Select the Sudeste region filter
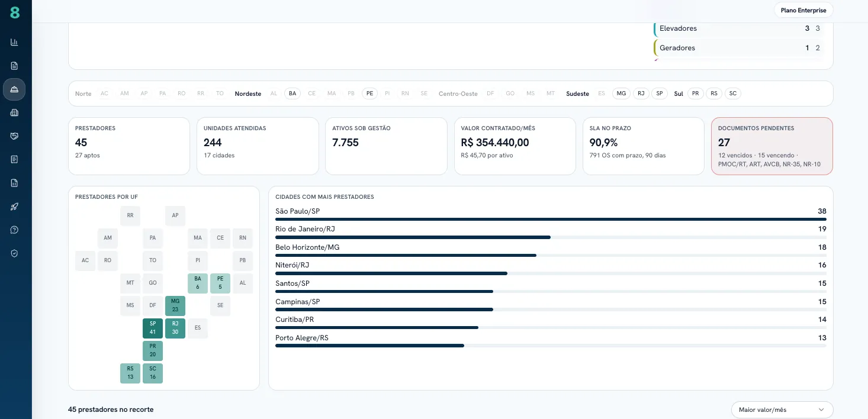 point(577,94)
